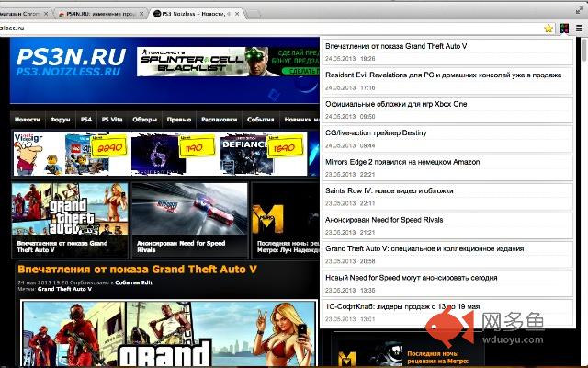Open the Распаковки menu item
Viewport: 588px width, 368px height.
click(219, 120)
